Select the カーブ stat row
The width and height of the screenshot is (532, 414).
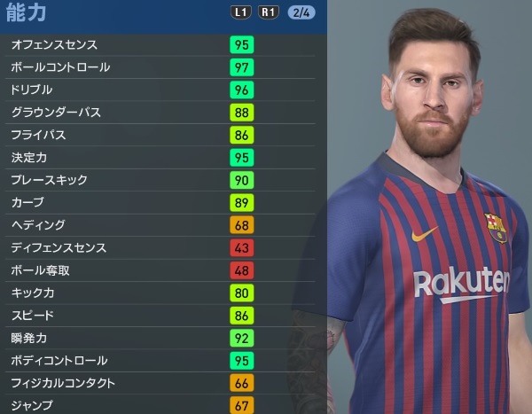click(x=160, y=203)
